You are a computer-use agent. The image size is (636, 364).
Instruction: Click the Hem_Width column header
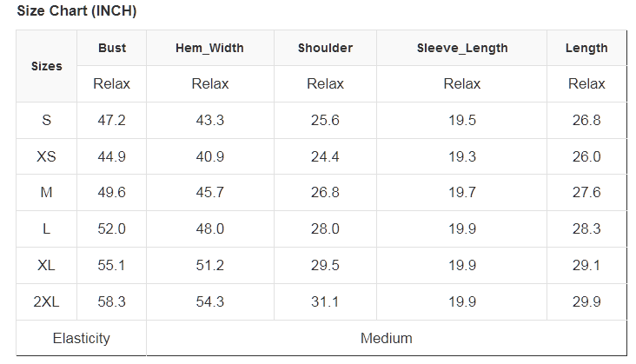[209, 48]
